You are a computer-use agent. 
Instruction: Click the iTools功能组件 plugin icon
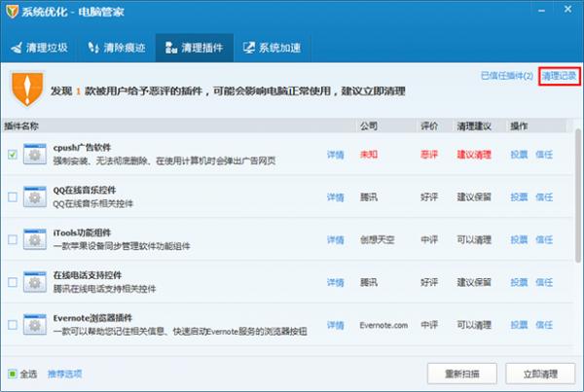point(36,239)
